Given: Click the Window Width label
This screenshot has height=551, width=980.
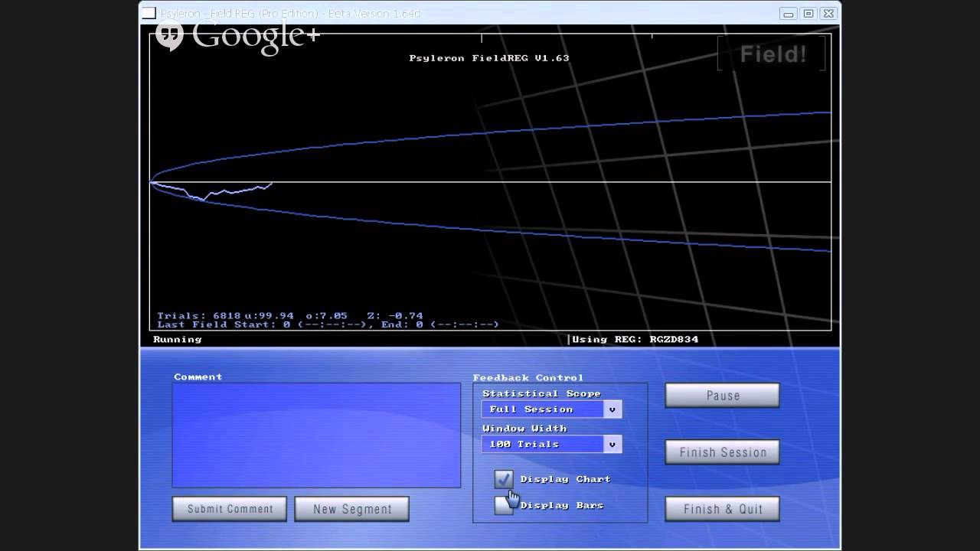Looking at the screenshot, I should tap(524, 429).
